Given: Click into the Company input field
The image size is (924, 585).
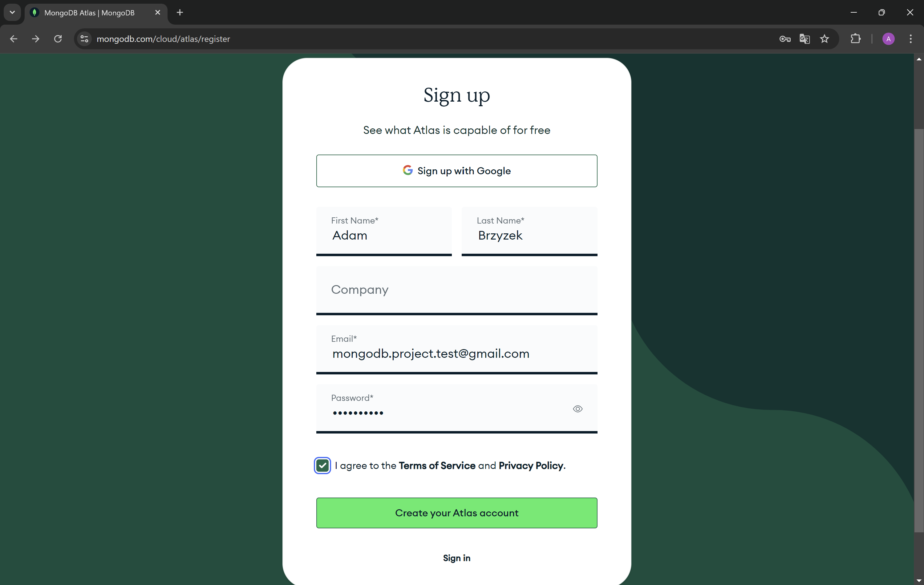Looking at the screenshot, I should pyautogui.click(x=457, y=290).
